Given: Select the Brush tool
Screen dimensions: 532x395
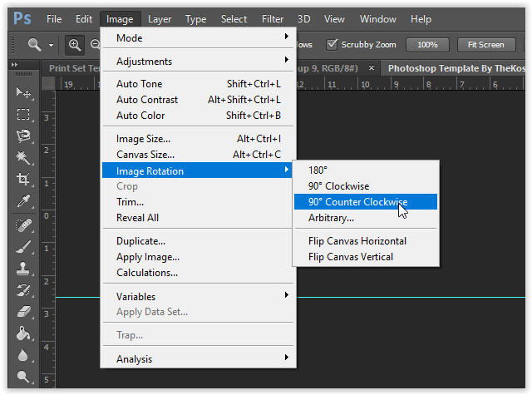Looking at the screenshot, I should [23, 247].
